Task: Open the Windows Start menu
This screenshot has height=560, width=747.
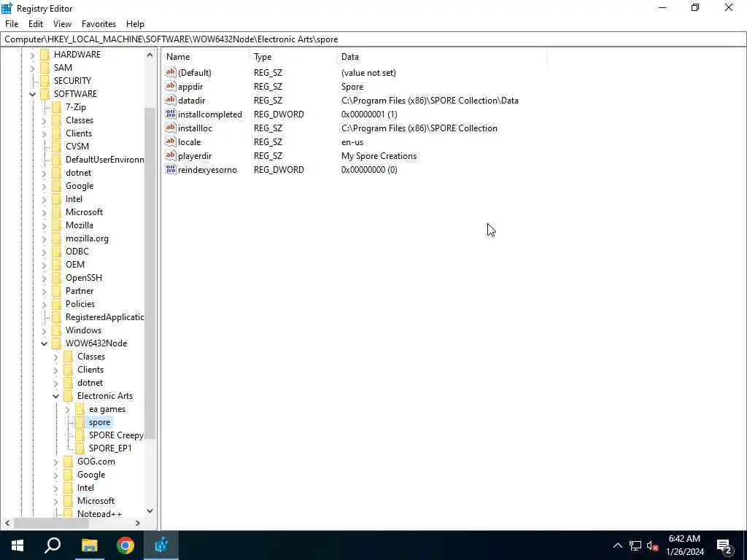Action: (18, 545)
